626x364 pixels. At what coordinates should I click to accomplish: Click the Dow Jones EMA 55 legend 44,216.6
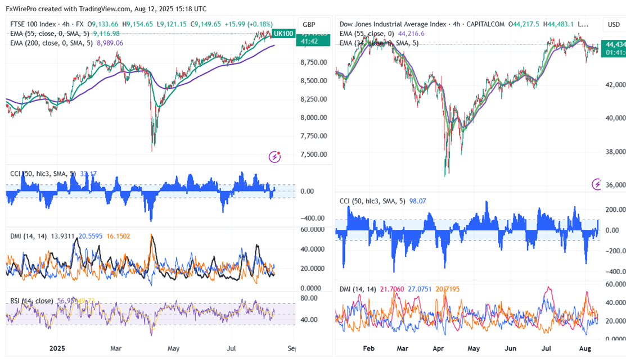[x=382, y=34]
